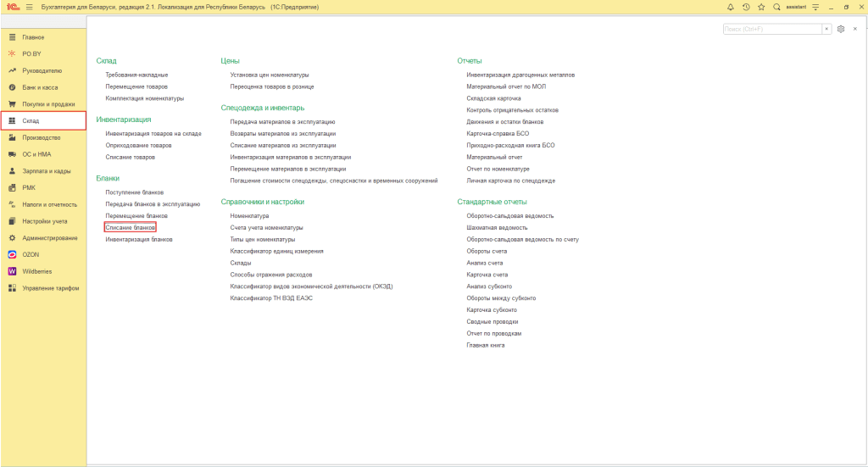This screenshot has width=868, height=467.
Task: Click the Управление тарифом icon
Action: (x=12, y=288)
